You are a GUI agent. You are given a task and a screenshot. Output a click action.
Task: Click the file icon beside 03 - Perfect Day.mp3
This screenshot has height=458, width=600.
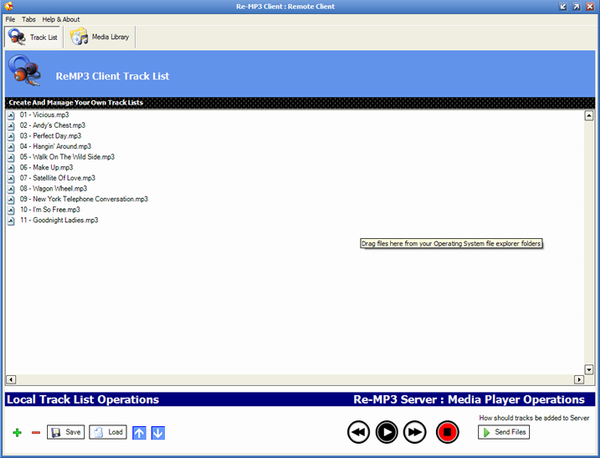(11, 136)
